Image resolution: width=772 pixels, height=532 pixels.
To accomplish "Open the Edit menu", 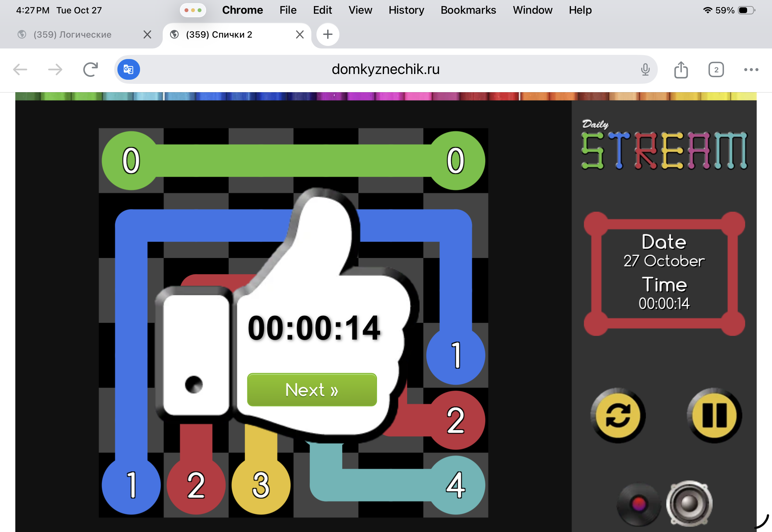I will (x=322, y=10).
